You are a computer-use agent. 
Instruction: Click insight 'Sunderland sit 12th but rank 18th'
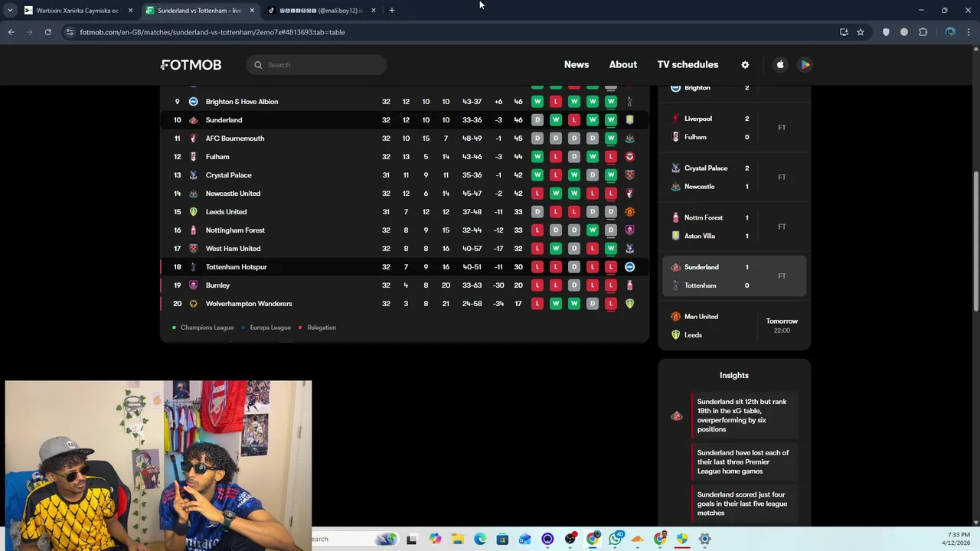(743, 416)
